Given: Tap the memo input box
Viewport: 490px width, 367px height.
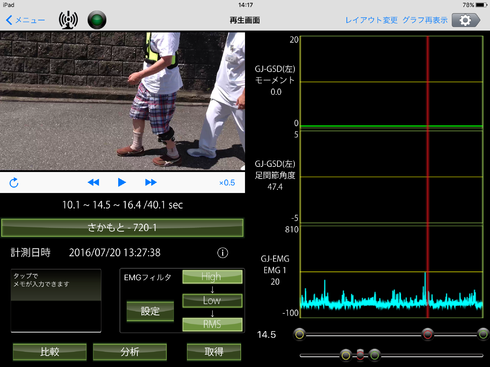Looking at the screenshot, I should pos(56,301).
